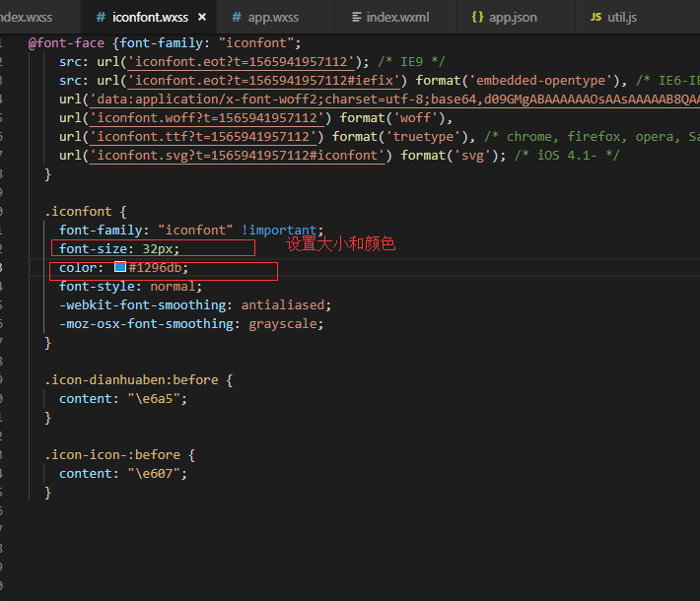The image size is (700, 601).
Task: Open the util.js tab
Action: [622, 18]
